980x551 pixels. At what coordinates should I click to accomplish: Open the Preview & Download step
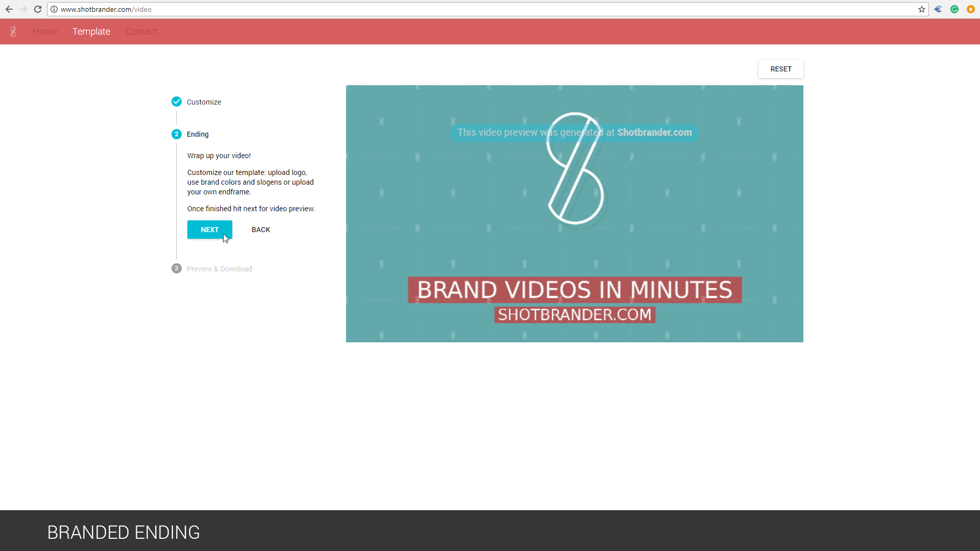[176, 268]
